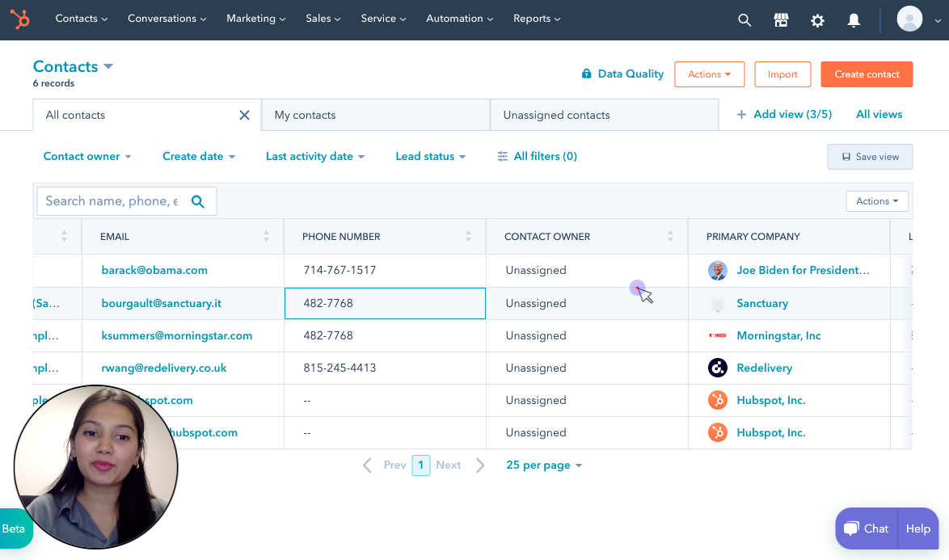This screenshot has width=949, height=560.
Task: Click the user avatar in top bar
Action: pyautogui.click(x=909, y=19)
